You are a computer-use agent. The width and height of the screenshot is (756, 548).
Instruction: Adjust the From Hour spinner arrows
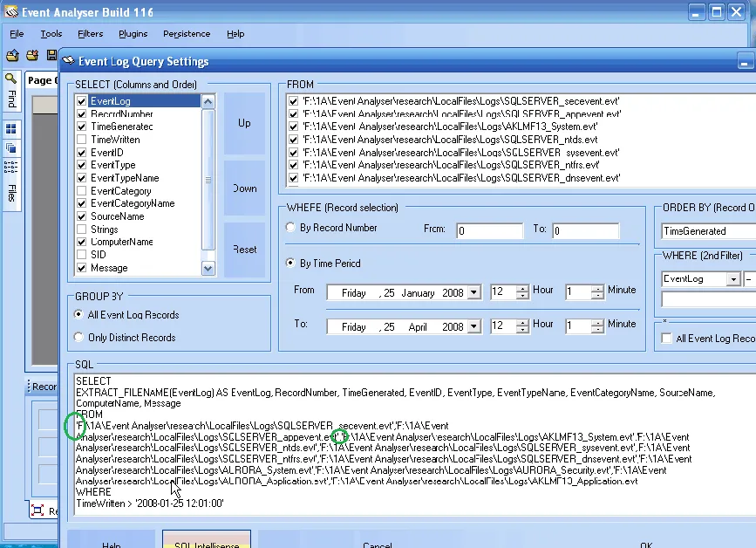pos(522,291)
